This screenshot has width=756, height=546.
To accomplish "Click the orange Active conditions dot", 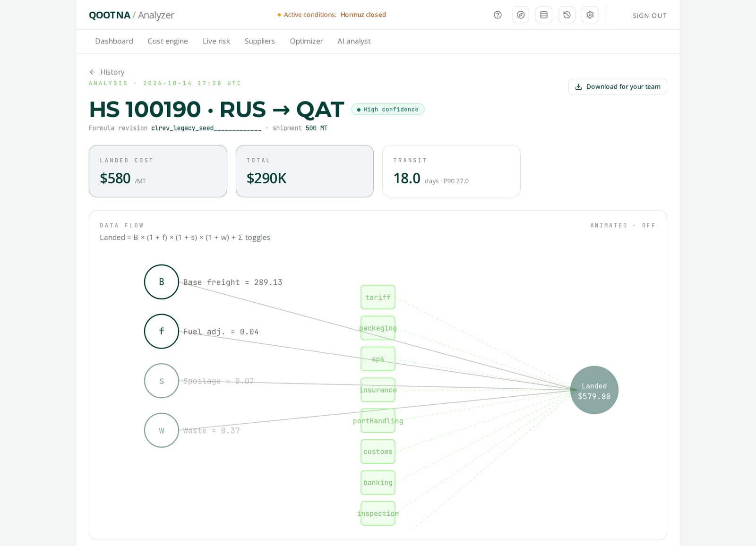I will (279, 15).
